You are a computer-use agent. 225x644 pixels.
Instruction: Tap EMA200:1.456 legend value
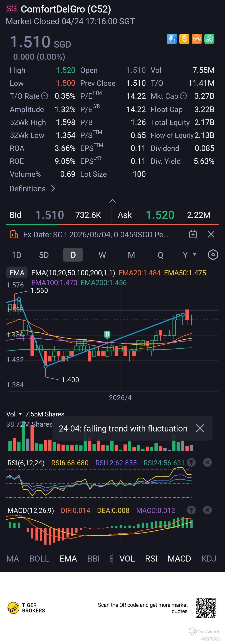pos(104,283)
